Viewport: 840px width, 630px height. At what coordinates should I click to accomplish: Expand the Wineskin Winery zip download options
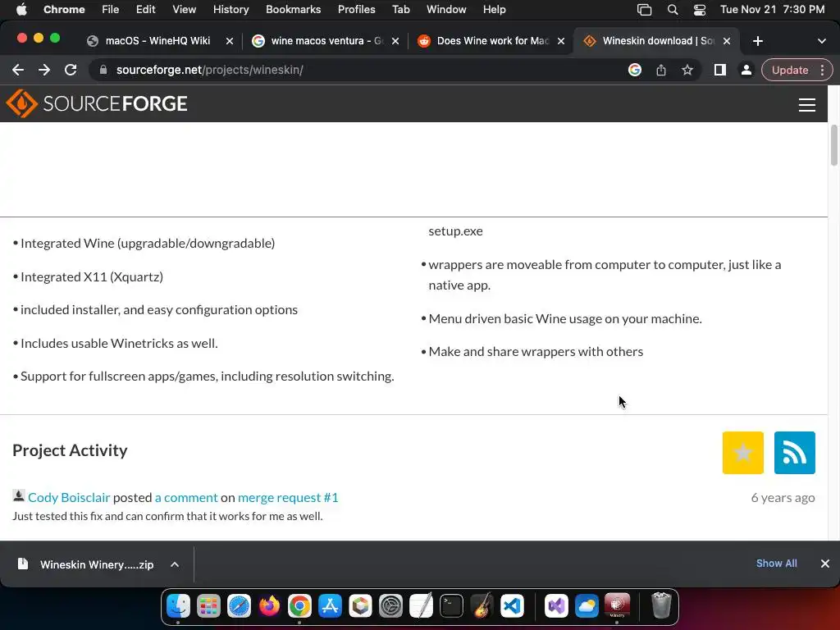(x=175, y=564)
